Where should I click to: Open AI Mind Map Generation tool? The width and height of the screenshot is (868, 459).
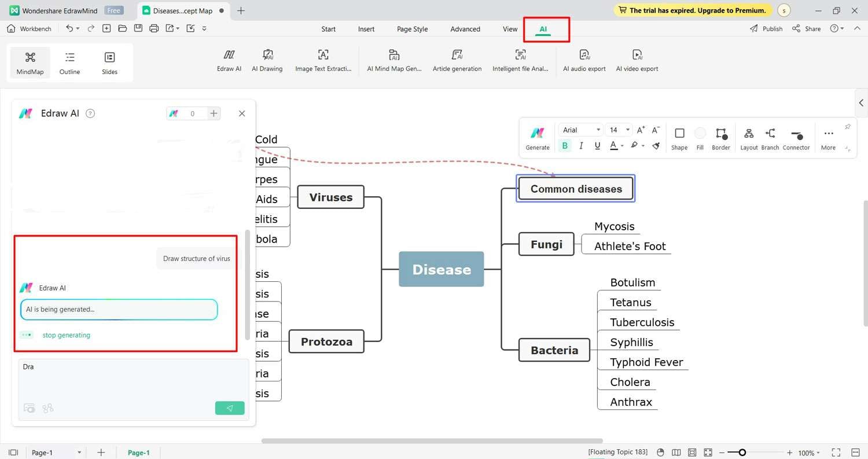(394, 61)
